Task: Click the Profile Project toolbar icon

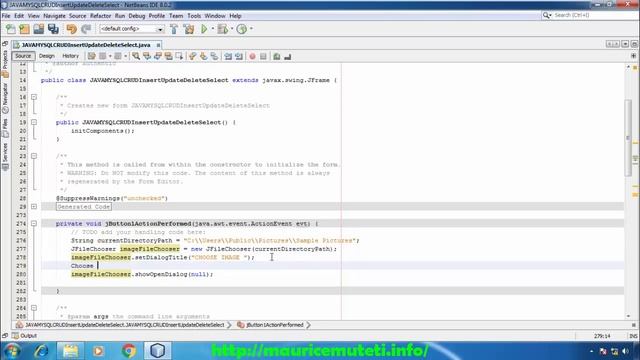Action: pyautogui.click(x=242, y=29)
